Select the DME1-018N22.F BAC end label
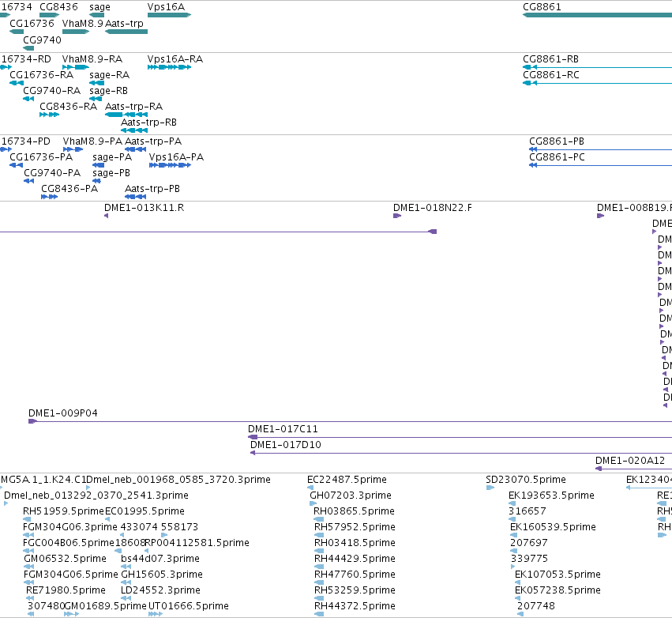Screen dimensions: 672x618 point(433,208)
